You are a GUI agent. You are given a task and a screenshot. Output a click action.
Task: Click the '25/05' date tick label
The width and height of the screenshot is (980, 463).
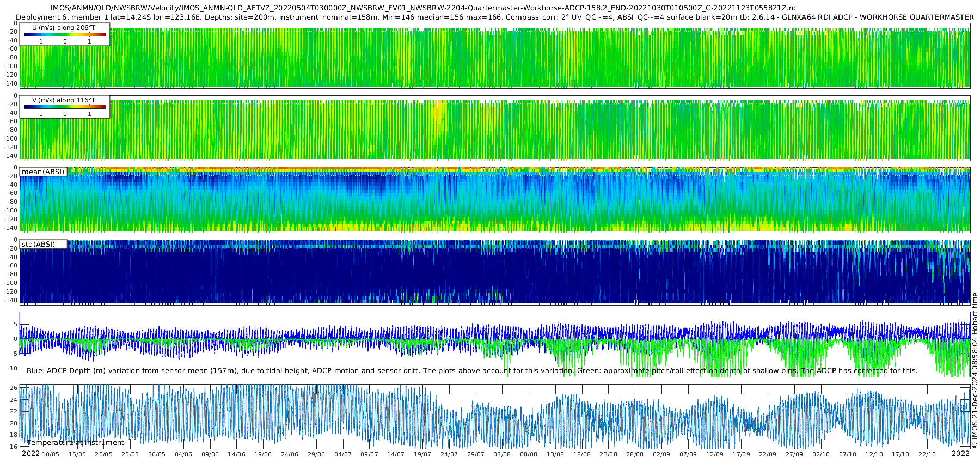coord(130,454)
